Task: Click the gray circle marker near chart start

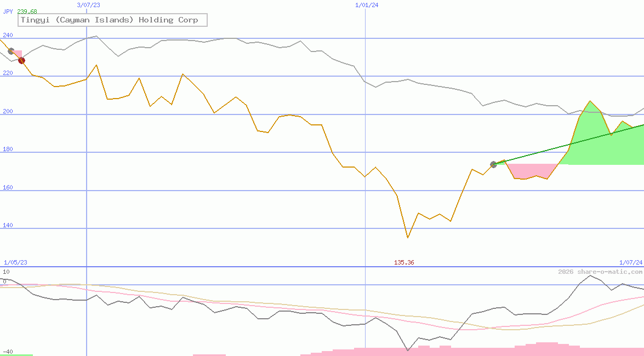Action: coord(10,51)
